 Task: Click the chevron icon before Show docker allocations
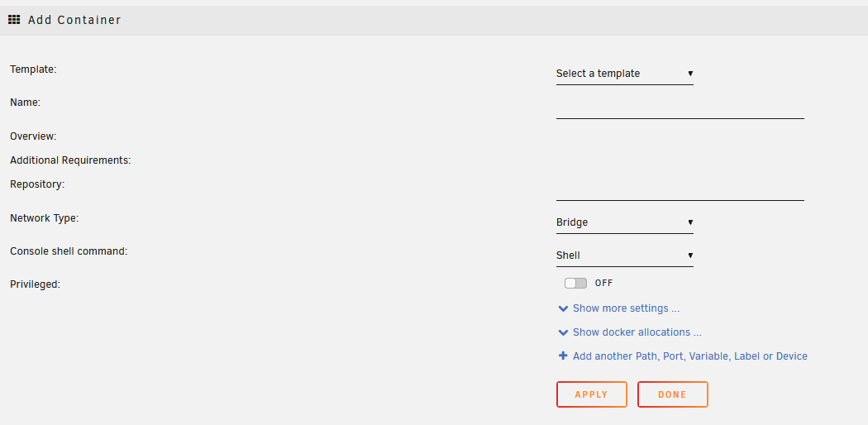click(563, 332)
